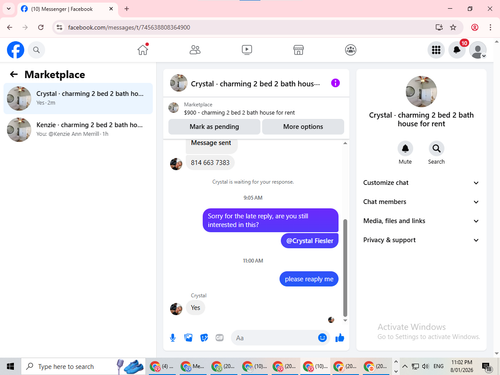Go back with the browser back arrow

pos(9,27)
